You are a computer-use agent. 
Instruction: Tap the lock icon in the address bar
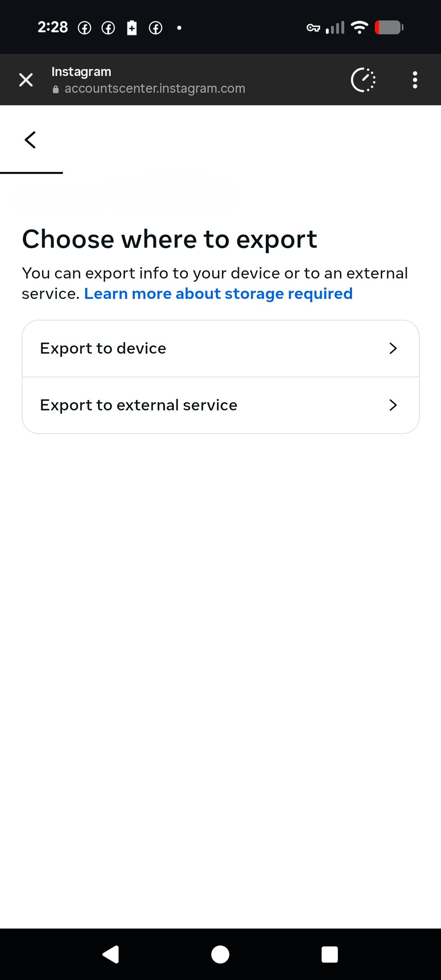tap(56, 89)
